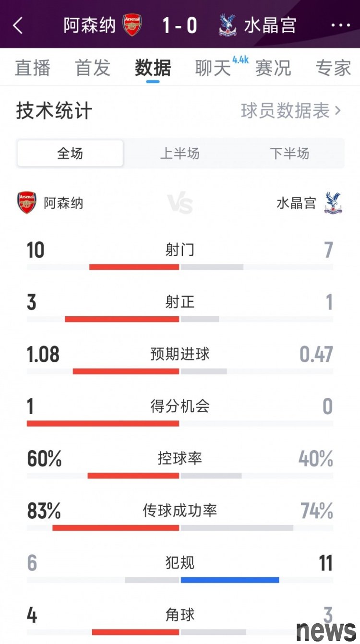Select the 全场 full-match segment
The width and height of the screenshot is (360, 644).
[70, 154]
